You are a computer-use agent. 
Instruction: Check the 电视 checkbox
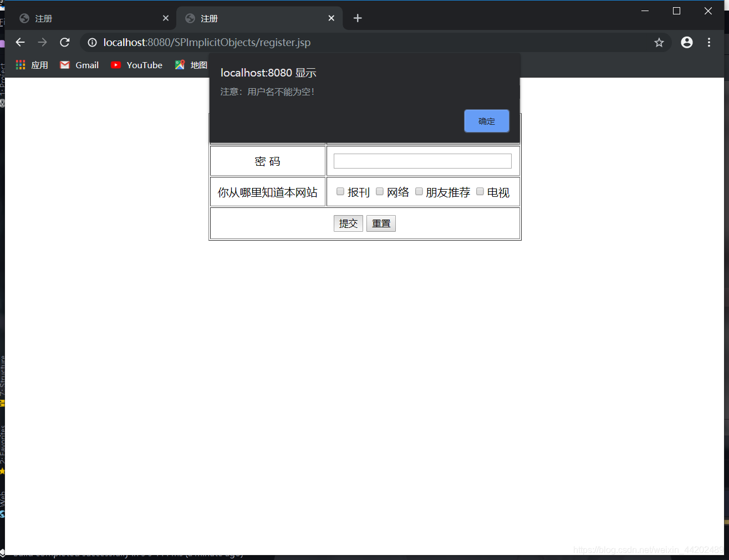coord(480,191)
